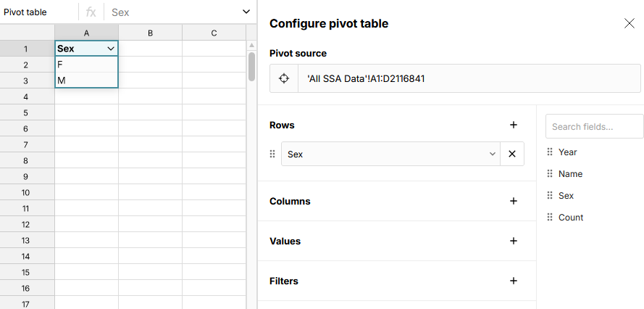This screenshot has width=644, height=309.
Task: Open the Sex filter dropdown in cell A1
Action: [x=110, y=49]
